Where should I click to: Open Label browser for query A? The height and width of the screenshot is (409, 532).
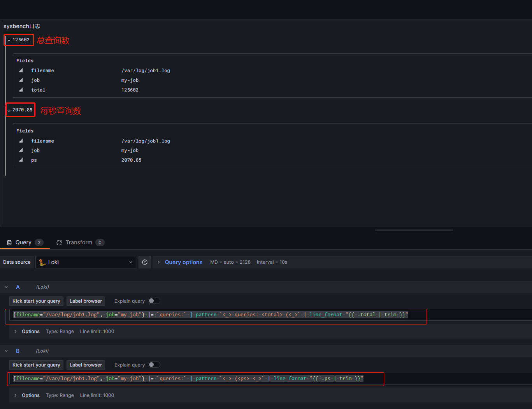point(86,301)
